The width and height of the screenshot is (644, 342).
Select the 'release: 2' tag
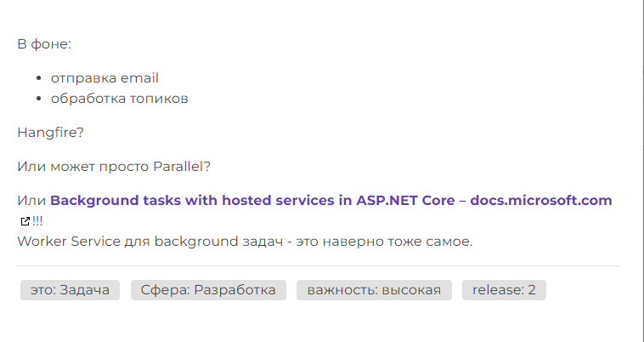(504, 290)
